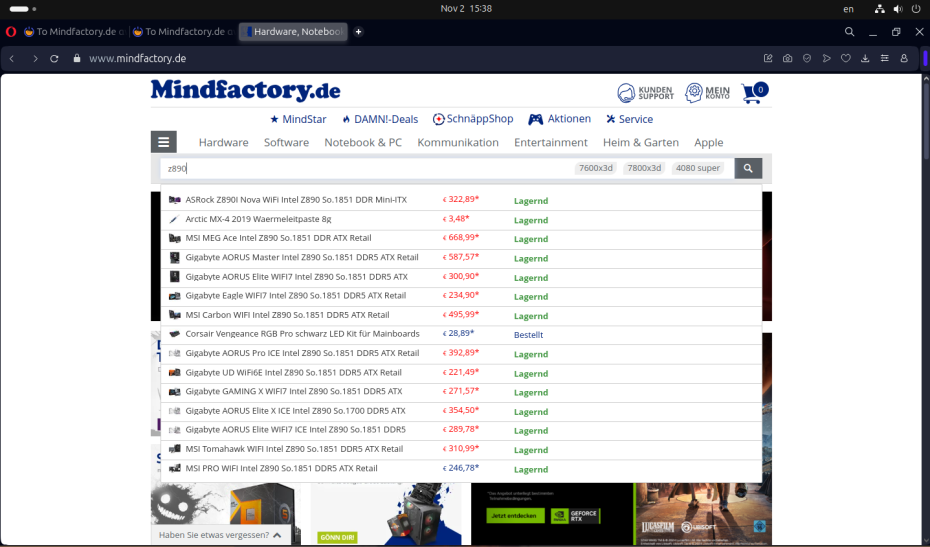Open Aktionen page
This screenshot has width=930, height=547.
tap(559, 119)
